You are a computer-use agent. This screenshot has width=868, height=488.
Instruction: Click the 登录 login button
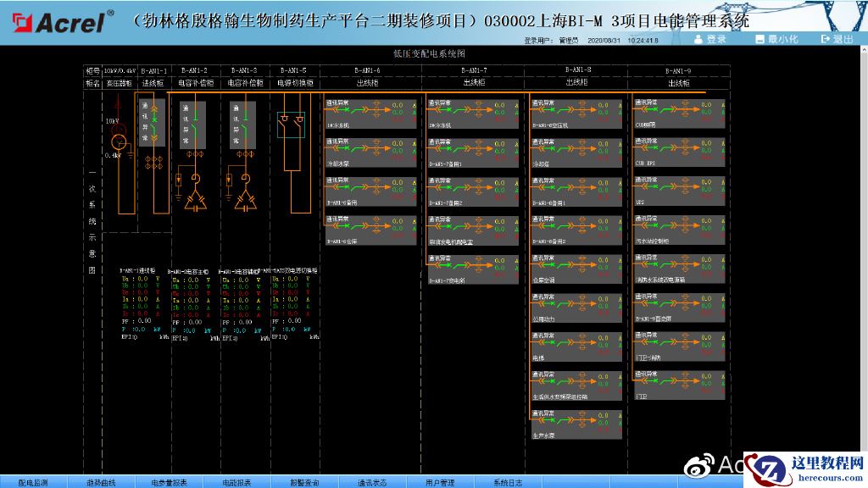pyautogui.click(x=710, y=39)
